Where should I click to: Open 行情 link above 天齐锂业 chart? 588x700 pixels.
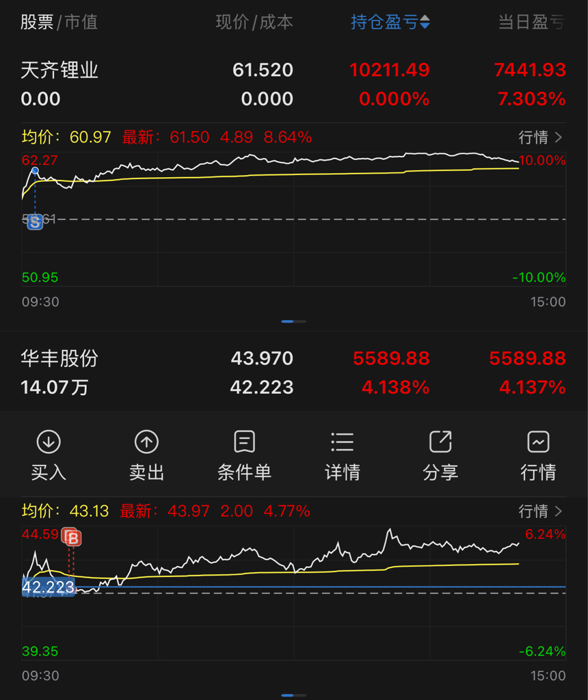pos(540,137)
